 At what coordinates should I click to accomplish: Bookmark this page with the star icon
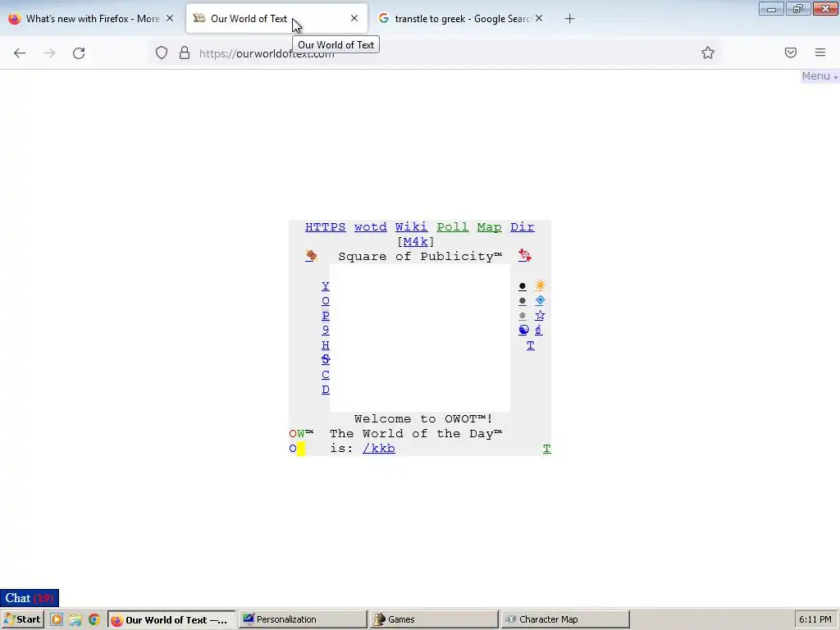pyautogui.click(x=708, y=52)
